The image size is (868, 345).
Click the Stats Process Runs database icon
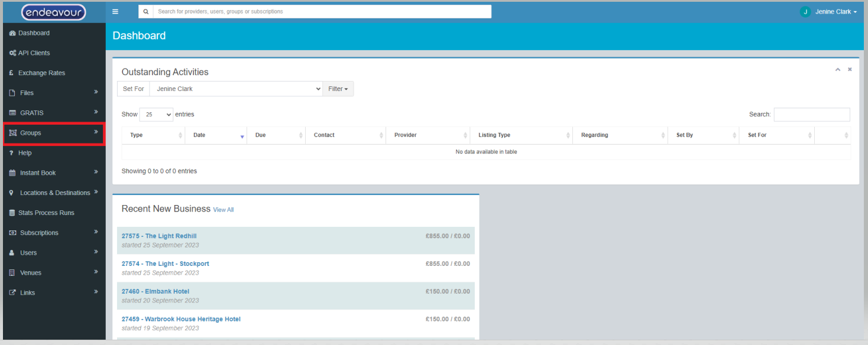coord(12,213)
